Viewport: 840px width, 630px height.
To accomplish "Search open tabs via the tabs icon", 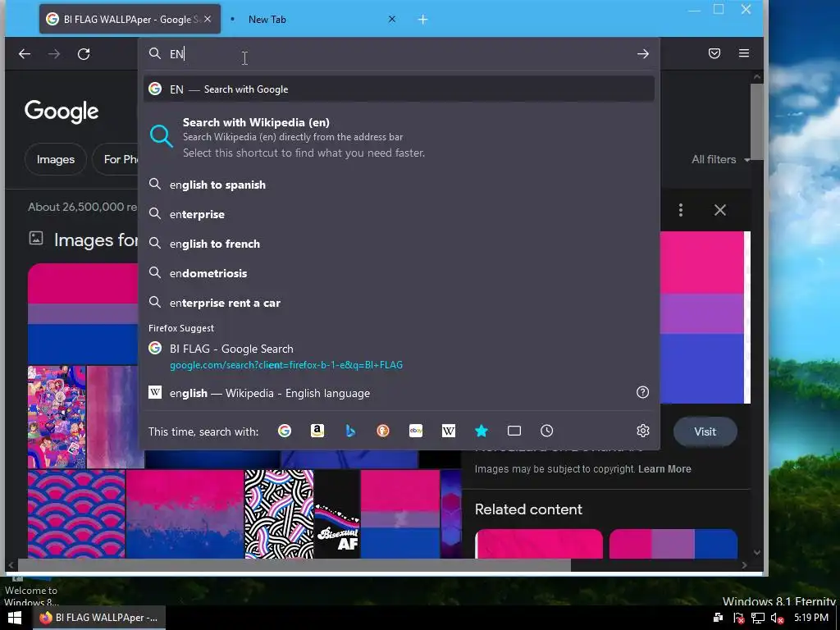I will click(x=514, y=431).
